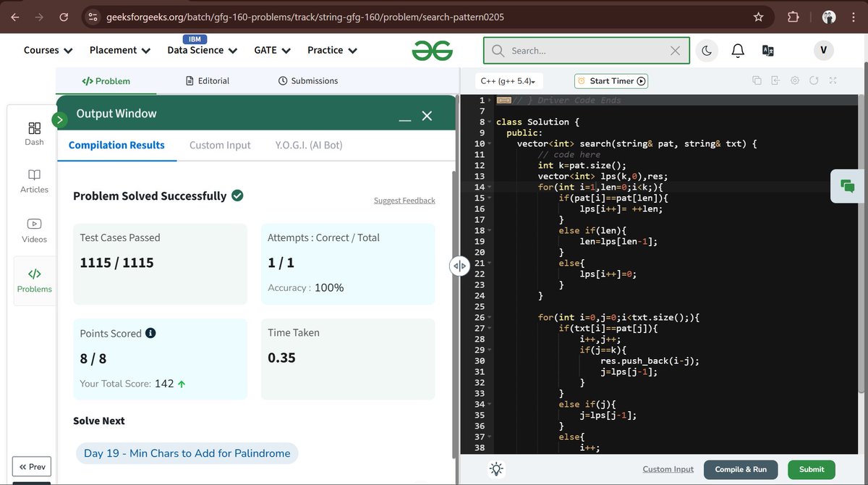Image resolution: width=868 pixels, height=485 pixels.
Task: Close the Output Window
Action: click(x=427, y=116)
